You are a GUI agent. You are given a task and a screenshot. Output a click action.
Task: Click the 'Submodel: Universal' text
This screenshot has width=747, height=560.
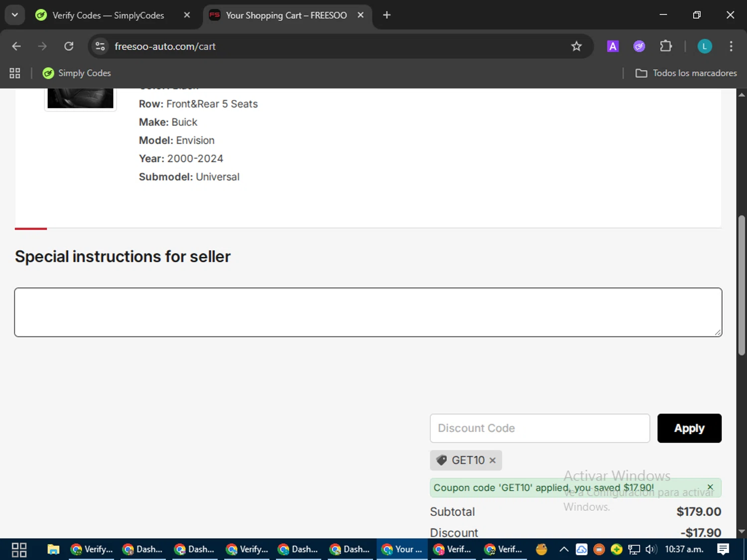tap(189, 177)
